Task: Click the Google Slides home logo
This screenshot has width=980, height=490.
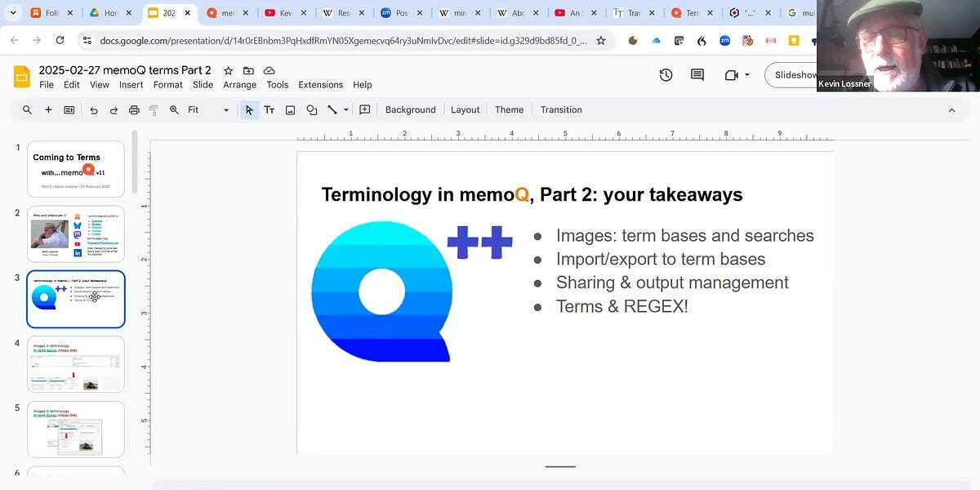Action: click(x=21, y=77)
